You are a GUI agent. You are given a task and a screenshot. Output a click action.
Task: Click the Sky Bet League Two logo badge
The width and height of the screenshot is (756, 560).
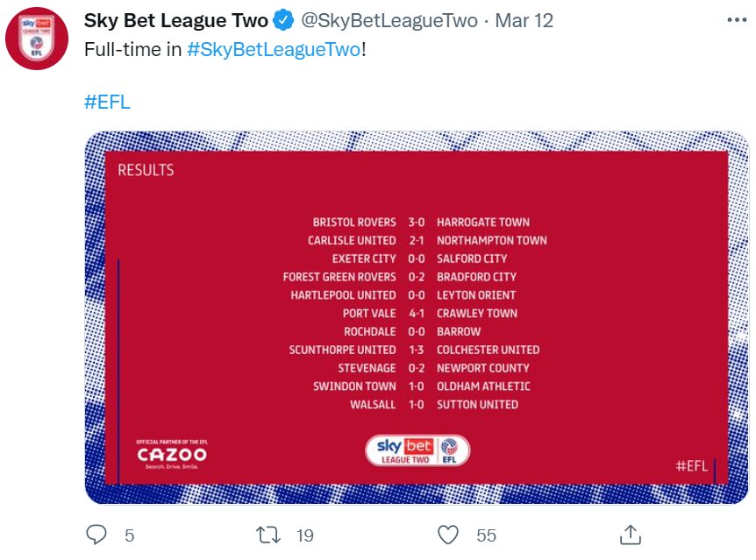coord(417,450)
